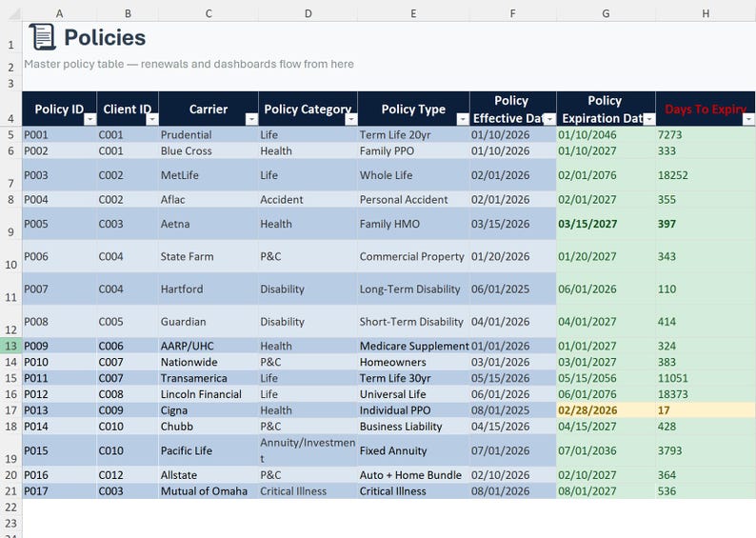Select the whole sheet with corner triangle
This screenshot has width=756, height=538.
point(14,13)
